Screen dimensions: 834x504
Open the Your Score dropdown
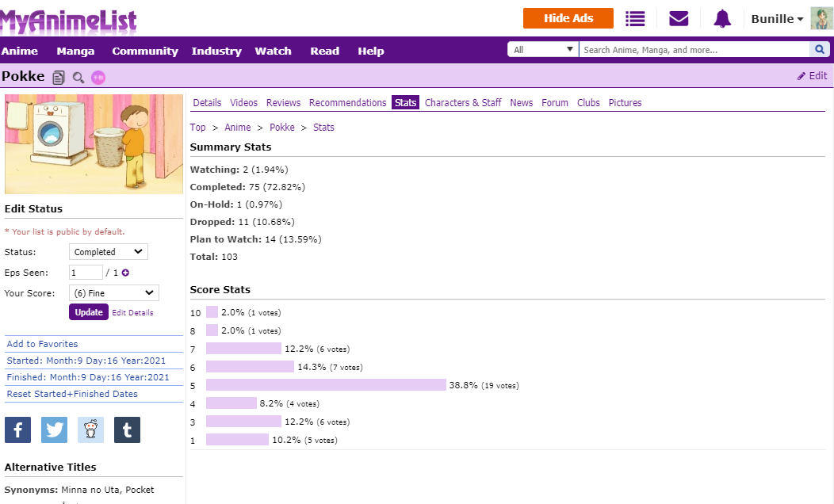pyautogui.click(x=114, y=293)
